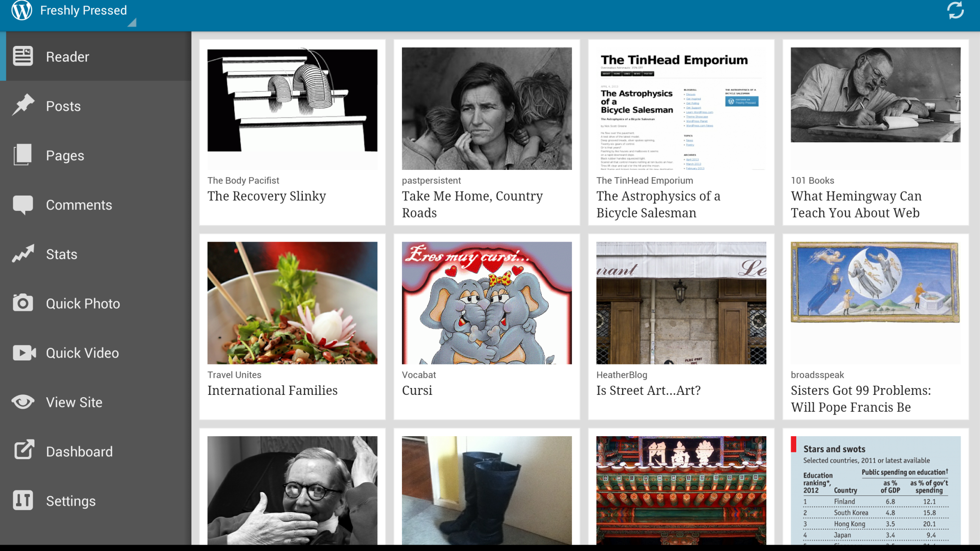Open The Recovery Slinky post title
This screenshot has width=980, height=551.
coord(266,196)
